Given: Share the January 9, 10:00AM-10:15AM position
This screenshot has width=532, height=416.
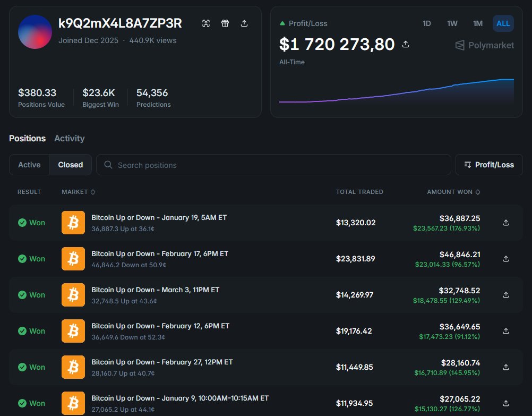Looking at the screenshot, I should coord(506,403).
